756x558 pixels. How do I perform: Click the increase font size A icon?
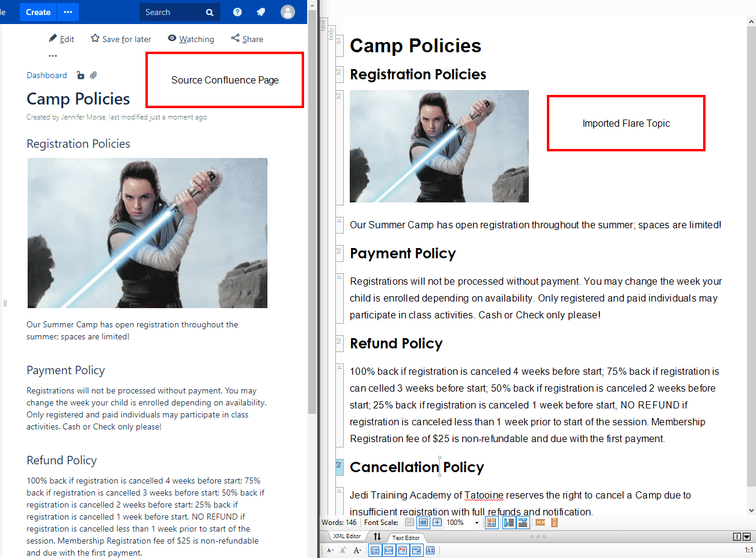tap(357, 550)
